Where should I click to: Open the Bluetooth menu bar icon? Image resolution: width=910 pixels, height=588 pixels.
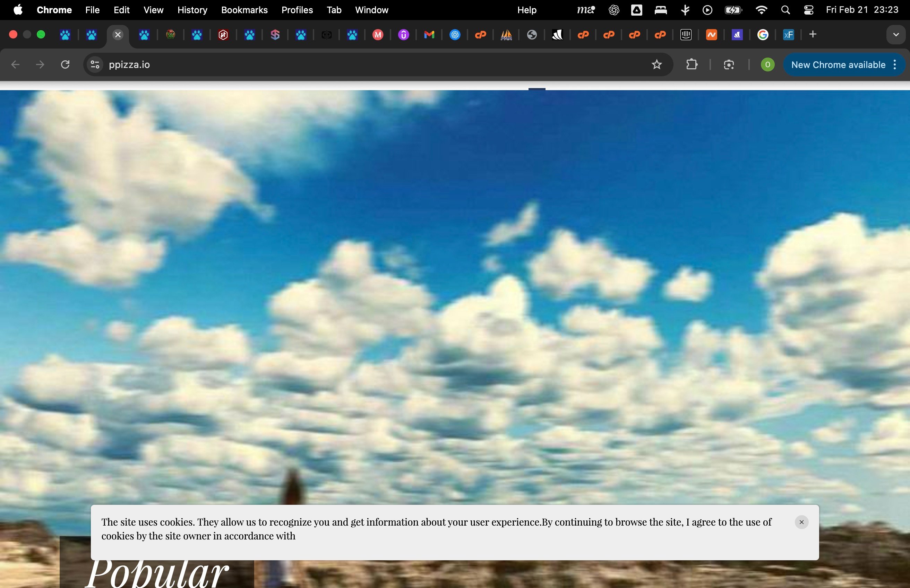point(686,10)
